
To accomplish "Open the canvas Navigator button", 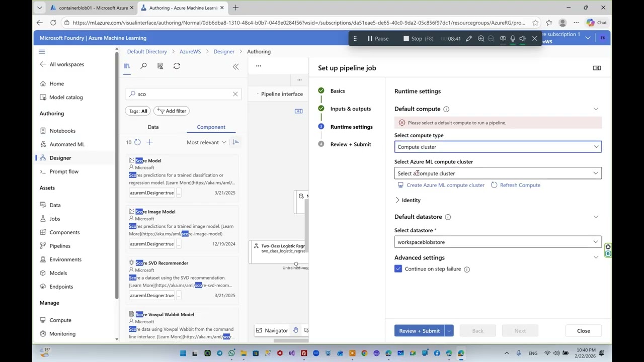I will 272,330.
